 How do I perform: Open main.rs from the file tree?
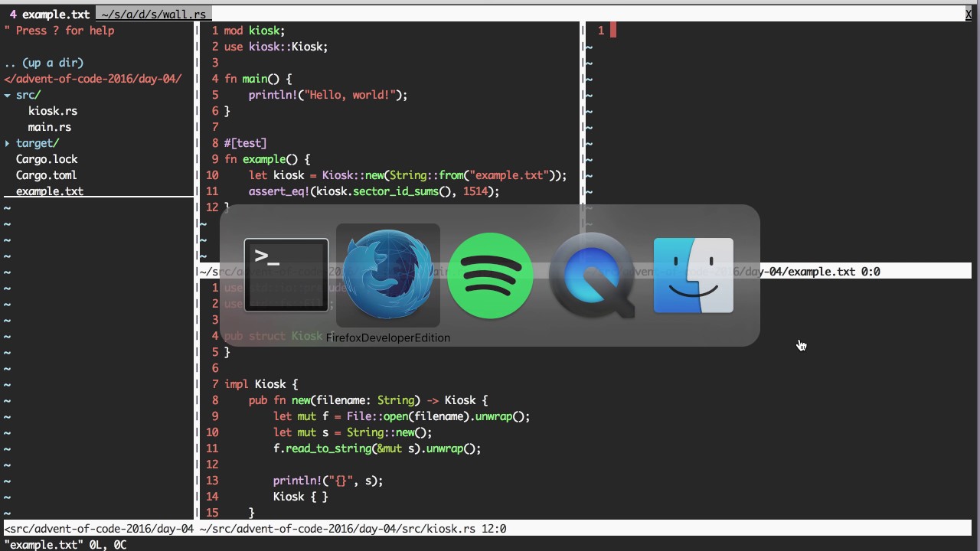point(50,127)
